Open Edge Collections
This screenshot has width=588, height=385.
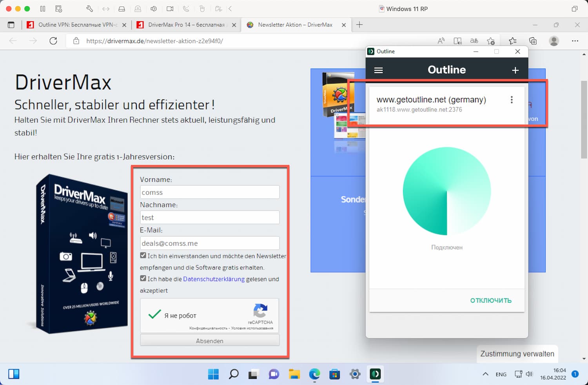(533, 41)
